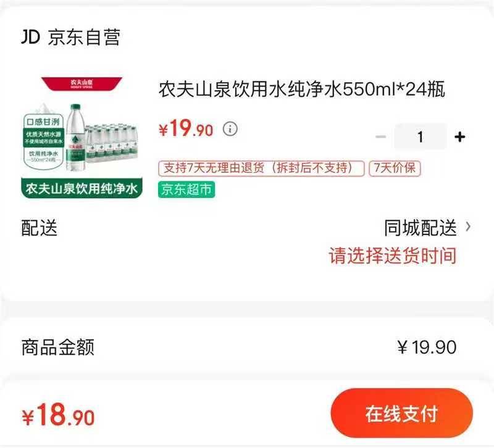This screenshot has height=448, width=494.
Task: Click the quantity field showing 1
Action: 421,136
